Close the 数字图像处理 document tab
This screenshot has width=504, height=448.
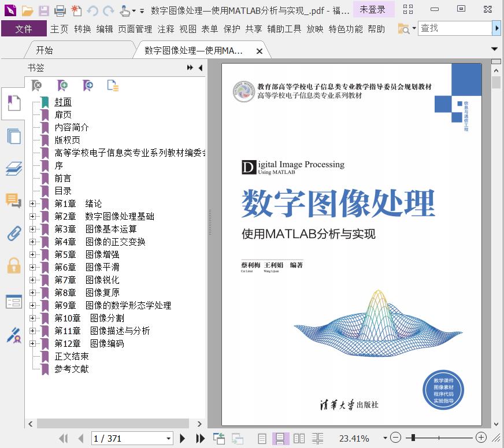260,51
